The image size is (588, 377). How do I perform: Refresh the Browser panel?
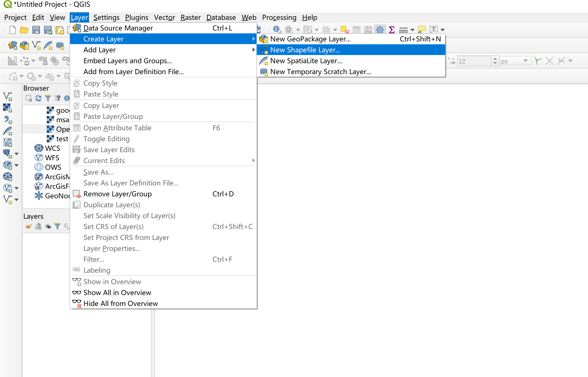tap(38, 98)
